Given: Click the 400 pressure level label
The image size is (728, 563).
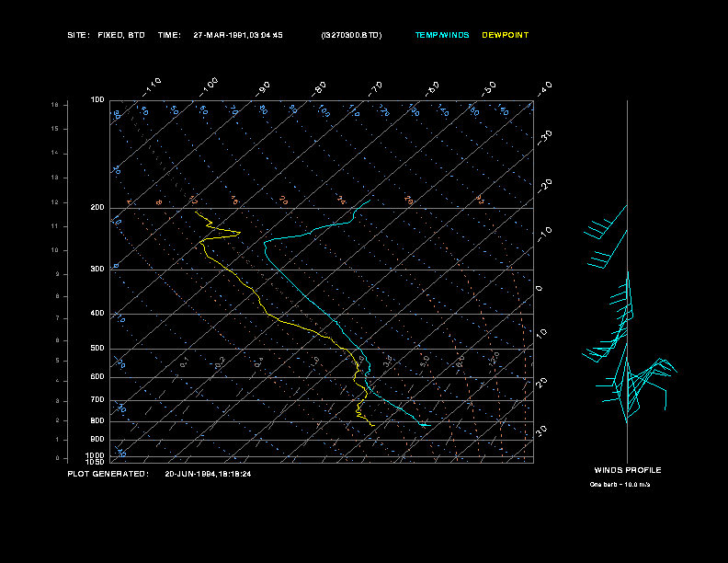Looking at the screenshot, I should 97,313.
